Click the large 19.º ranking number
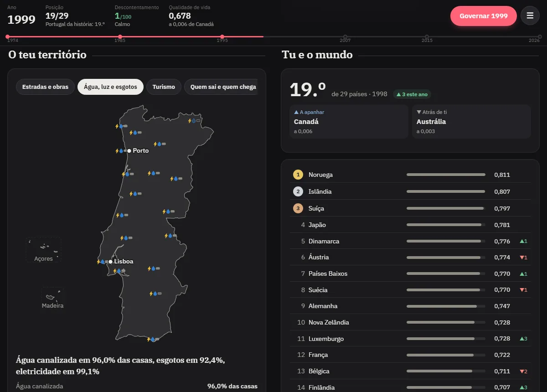 coord(308,90)
